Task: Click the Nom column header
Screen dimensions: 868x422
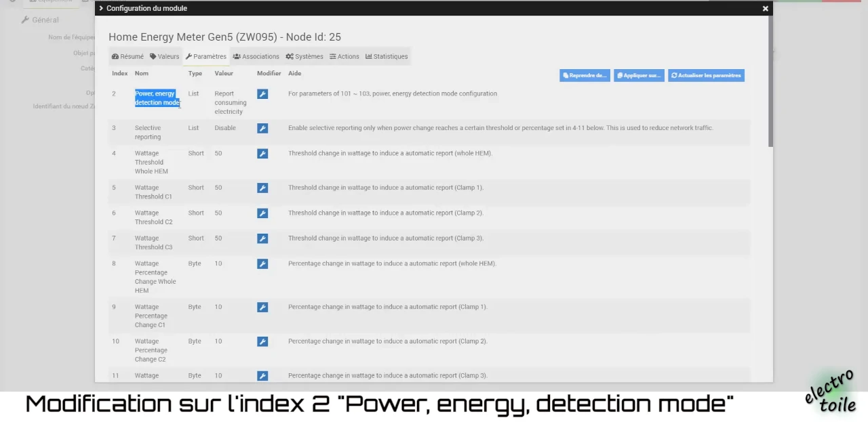Action: pyautogui.click(x=141, y=73)
